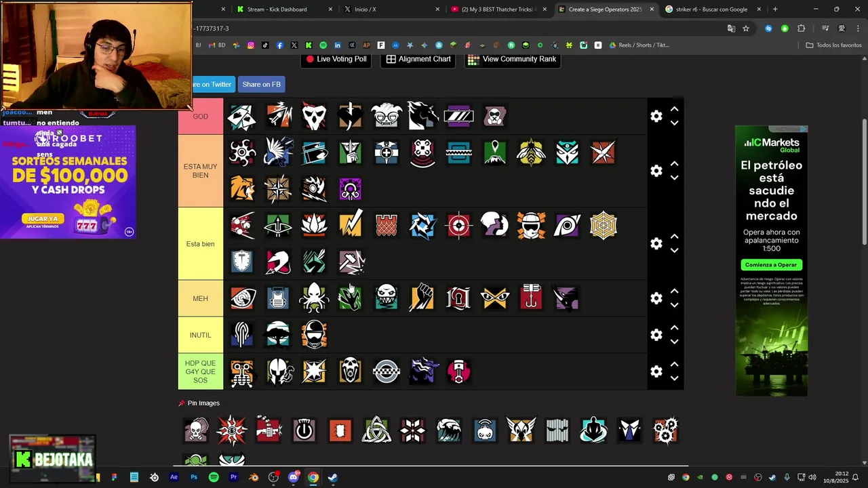Select the medic cross icon in ESTA MUY BIEN

point(387,153)
